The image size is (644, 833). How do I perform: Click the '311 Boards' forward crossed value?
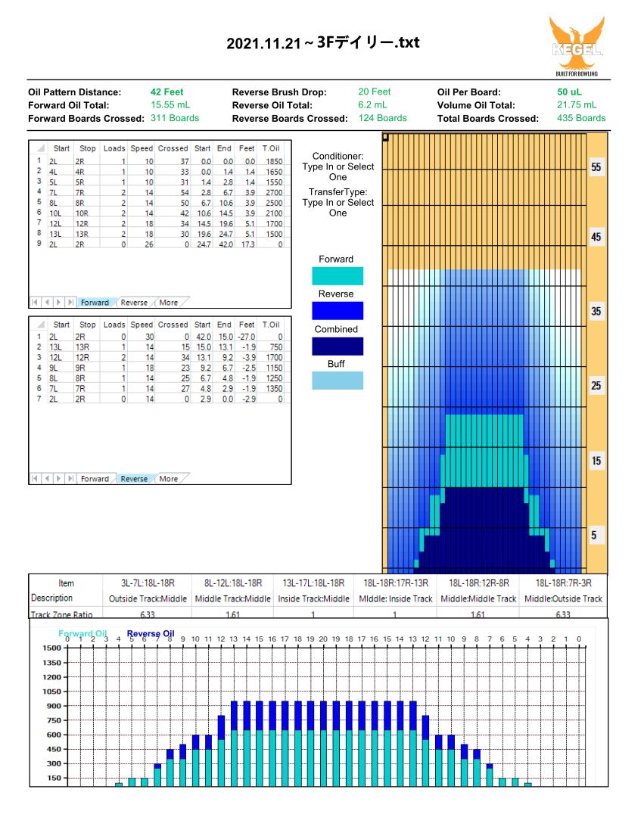click(175, 118)
